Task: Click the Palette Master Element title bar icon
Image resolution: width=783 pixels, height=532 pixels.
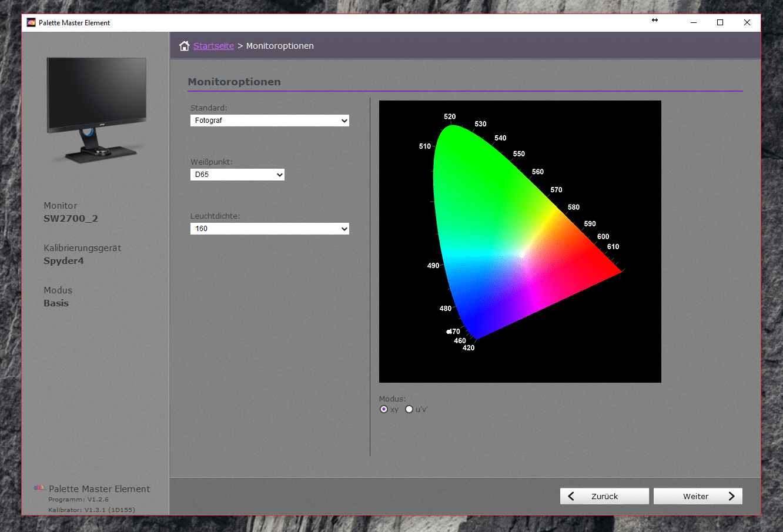Action: click(31, 22)
